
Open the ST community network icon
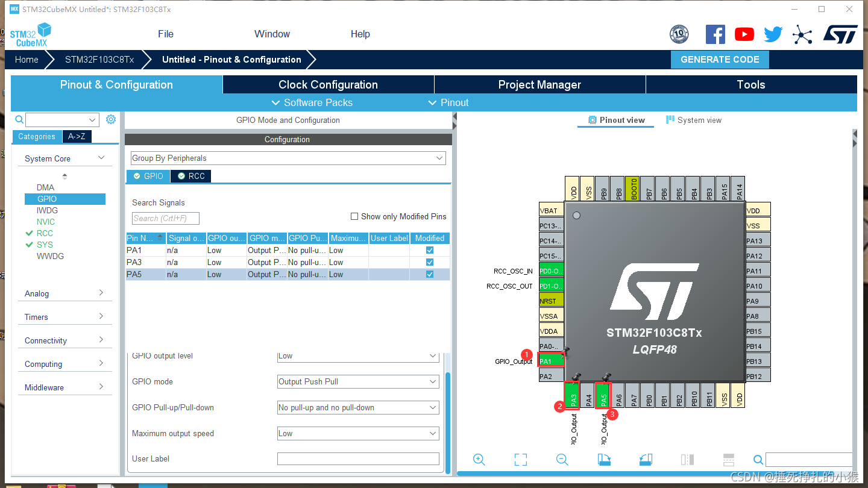click(802, 34)
